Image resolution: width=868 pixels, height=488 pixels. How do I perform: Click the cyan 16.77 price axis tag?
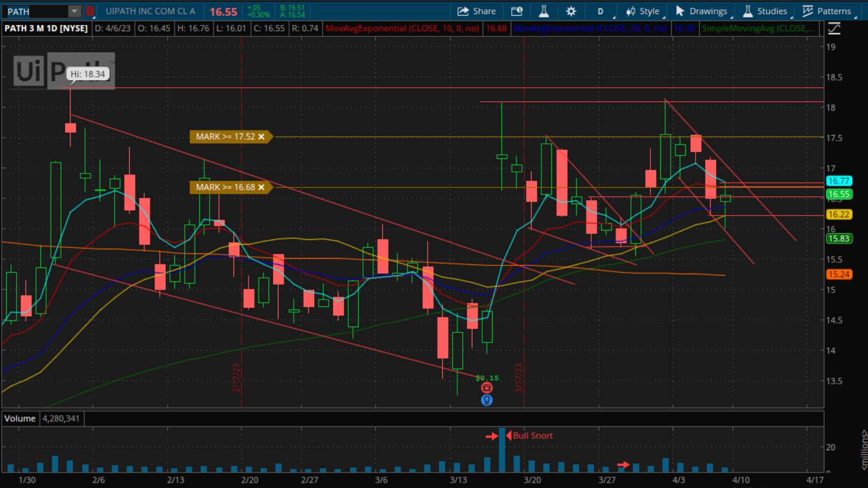click(838, 181)
